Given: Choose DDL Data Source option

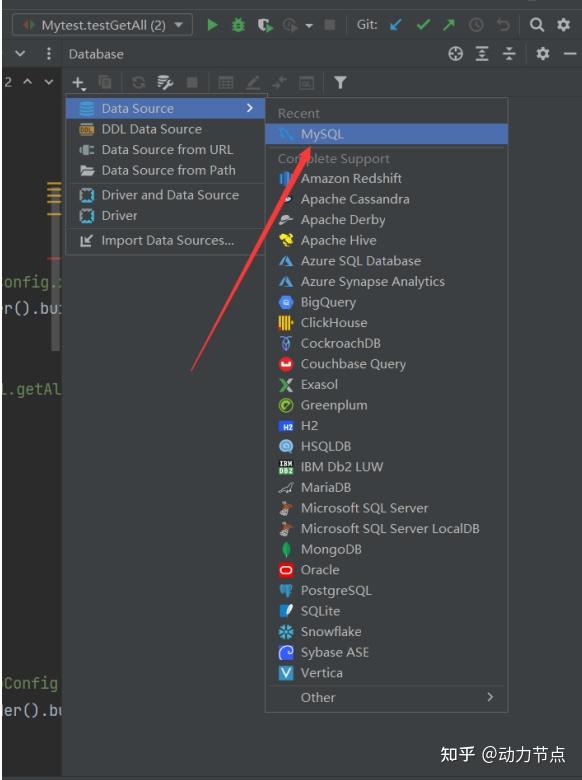Looking at the screenshot, I should click(165, 129).
